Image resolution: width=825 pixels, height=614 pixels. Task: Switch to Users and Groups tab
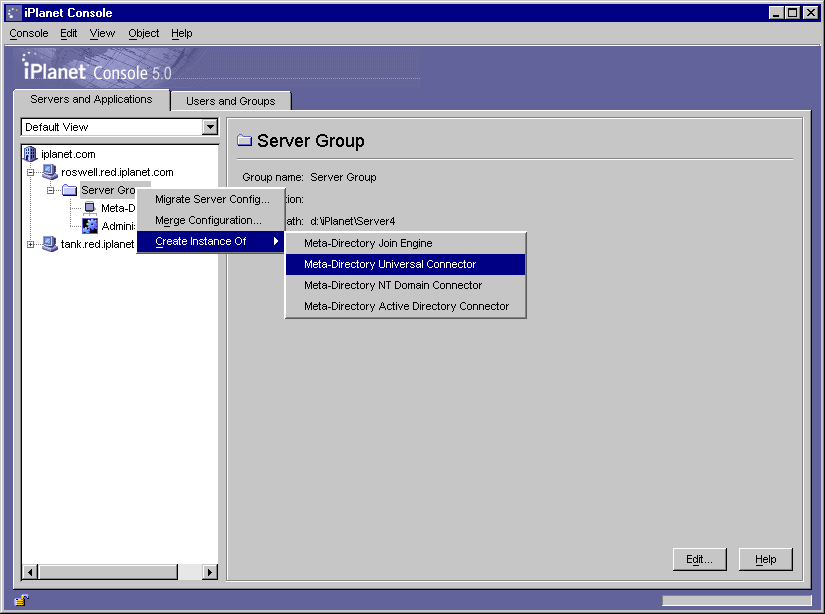click(x=230, y=101)
